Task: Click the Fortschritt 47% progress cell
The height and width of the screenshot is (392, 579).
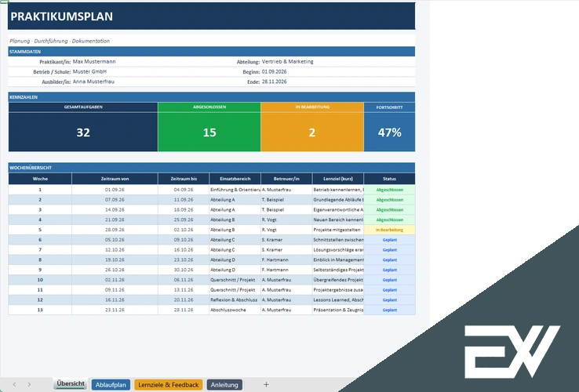Action: tap(390, 132)
